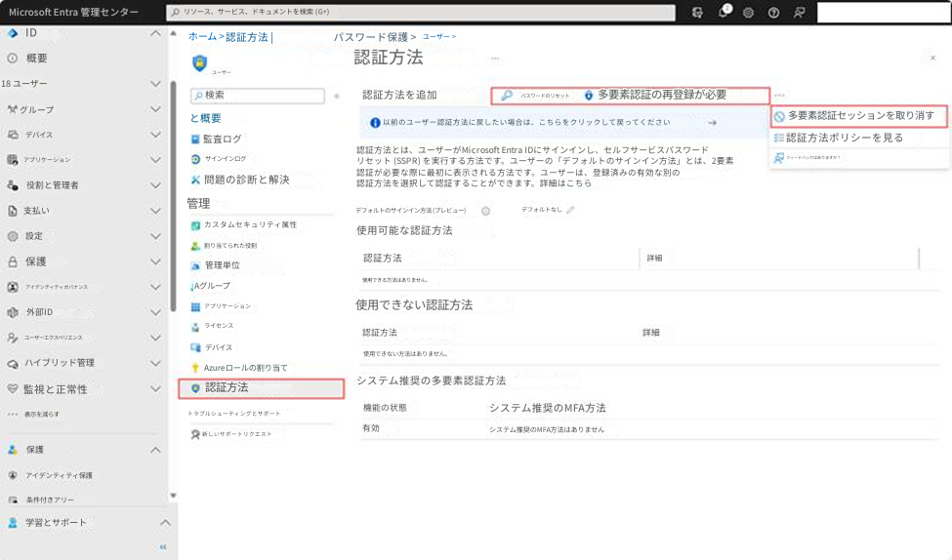Click the 問題の診断と解決 wrench icon

tap(195, 180)
